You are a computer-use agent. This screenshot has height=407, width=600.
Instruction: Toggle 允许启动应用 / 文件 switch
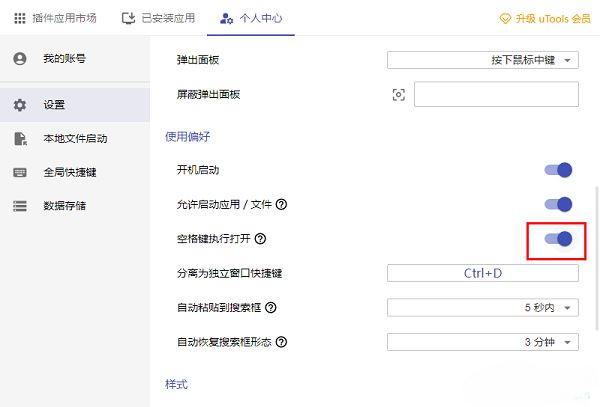click(558, 204)
